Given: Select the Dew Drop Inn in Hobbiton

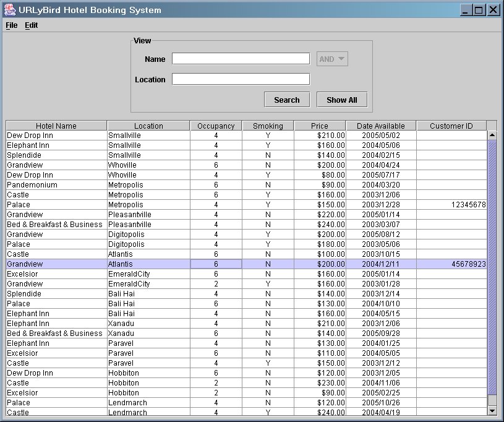Looking at the screenshot, I should pyautogui.click(x=56, y=373).
